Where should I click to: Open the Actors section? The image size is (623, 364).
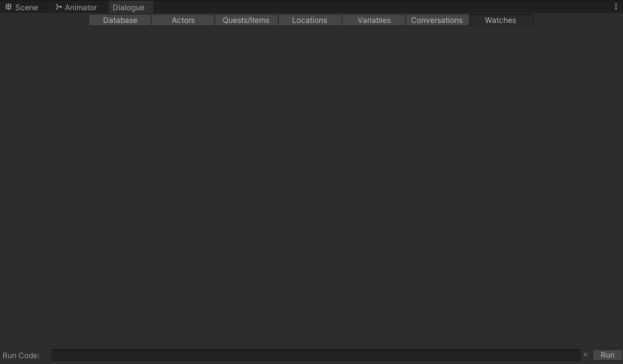pos(183,20)
